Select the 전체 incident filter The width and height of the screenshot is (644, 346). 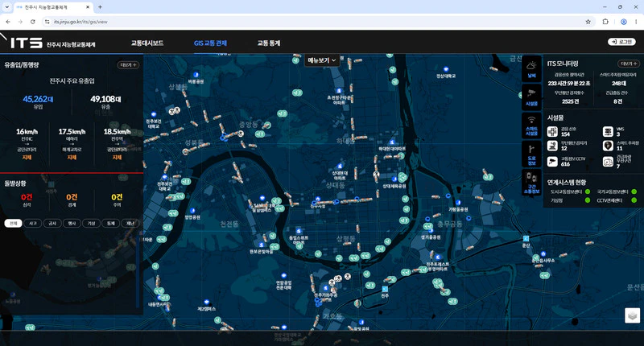pos(13,223)
